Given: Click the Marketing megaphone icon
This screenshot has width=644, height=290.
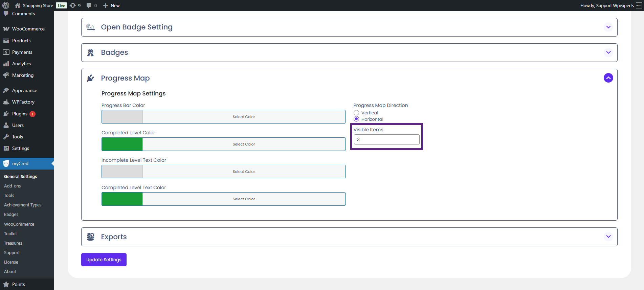Looking at the screenshot, I should tap(6, 75).
